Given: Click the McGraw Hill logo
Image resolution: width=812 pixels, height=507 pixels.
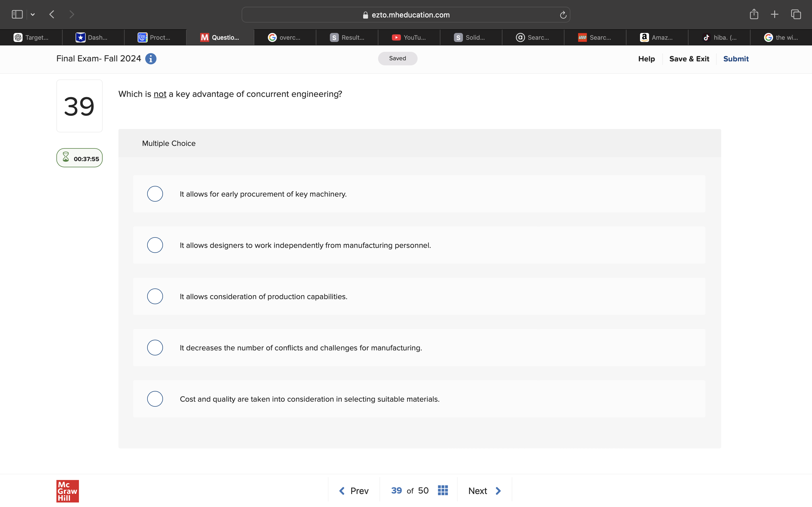Looking at the screenshot, I should 67,491.
